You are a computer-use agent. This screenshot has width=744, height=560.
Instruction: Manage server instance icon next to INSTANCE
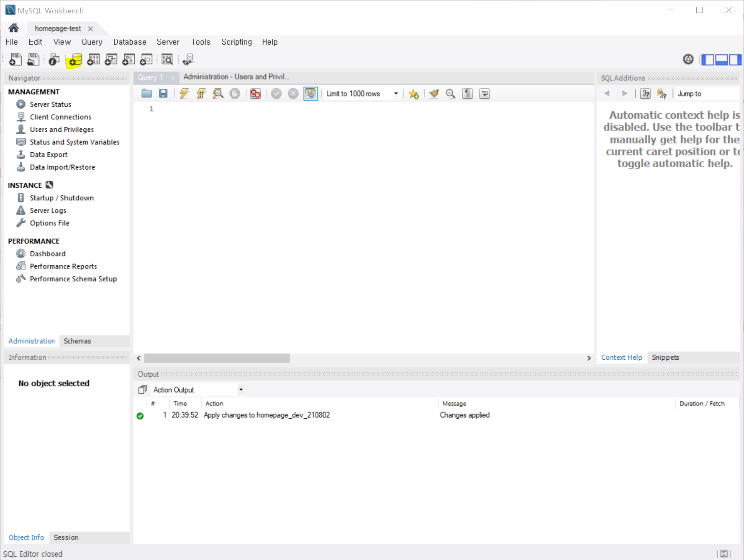pyautogui.click(x=49, y=185)
